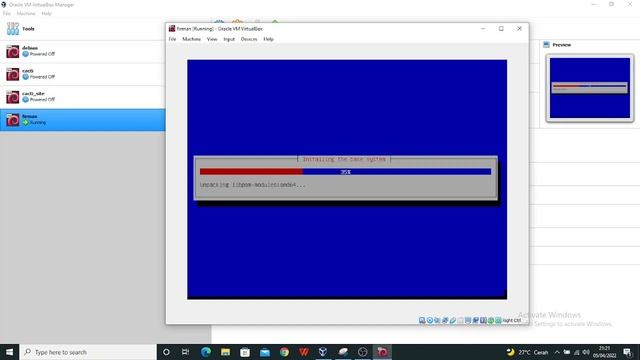This screenshot has width=640, height=360.
Task: Open the Machine menu in VM window
Action: click(x=191, y=39)
